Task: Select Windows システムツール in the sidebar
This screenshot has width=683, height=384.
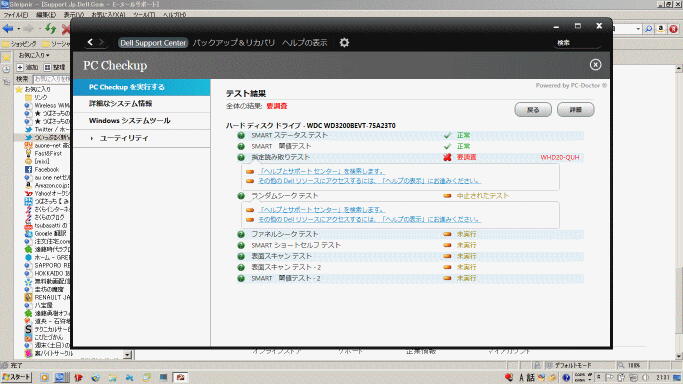Action: [x=142, y=121]
